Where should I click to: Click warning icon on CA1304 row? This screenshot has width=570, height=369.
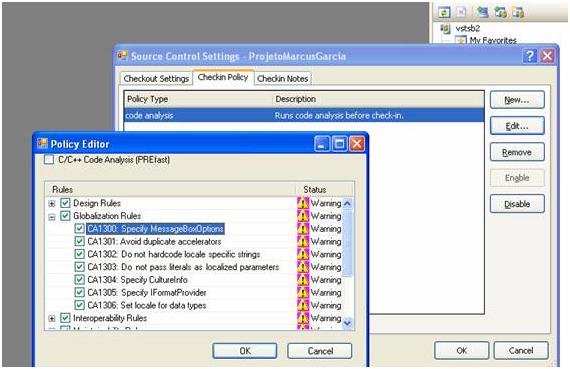click(x=302, y=280)
